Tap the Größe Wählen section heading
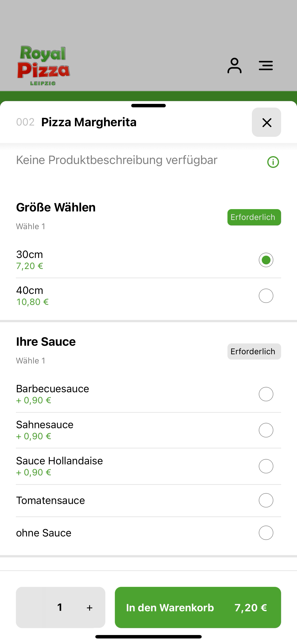The image size is (297, 644). [56, 207]
